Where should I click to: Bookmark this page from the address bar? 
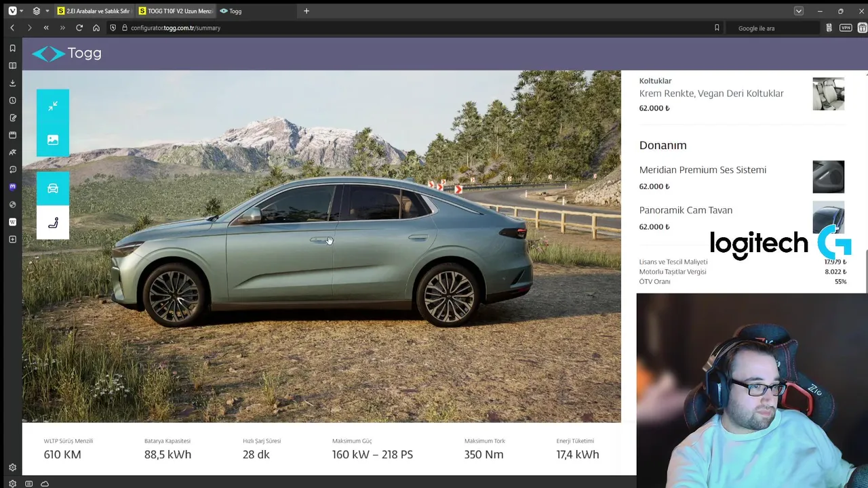click(717, 28)
